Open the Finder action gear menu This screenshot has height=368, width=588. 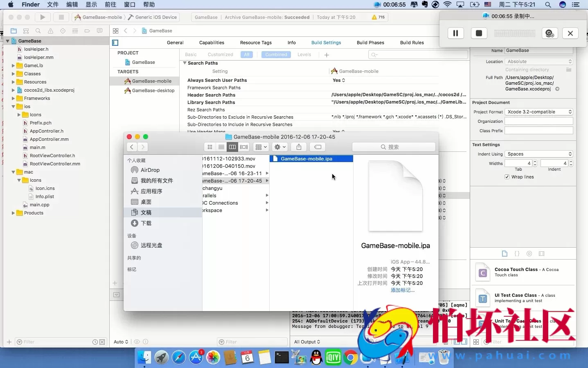pos(280,147)
